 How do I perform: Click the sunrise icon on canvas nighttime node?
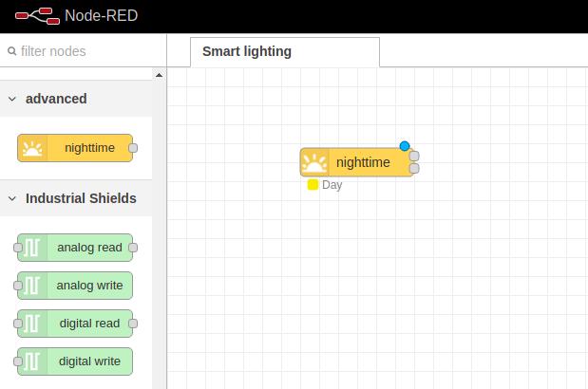click(x=314, y=162)
